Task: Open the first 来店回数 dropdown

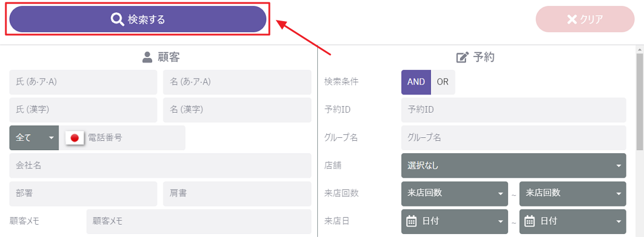Action: (x=454, y=194)
